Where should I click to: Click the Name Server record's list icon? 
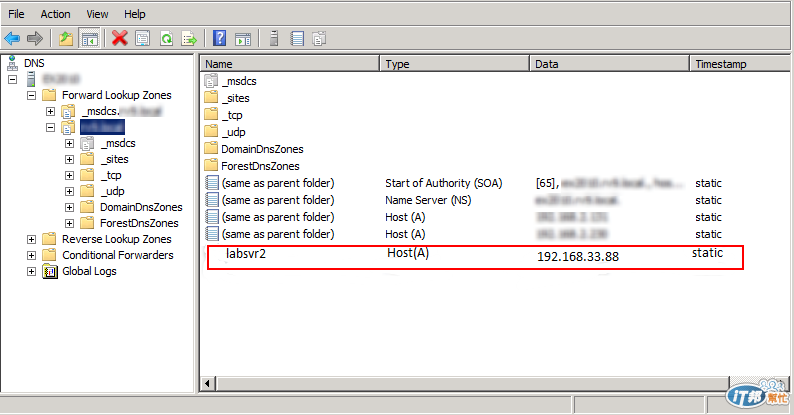click(x=212, y=200)
